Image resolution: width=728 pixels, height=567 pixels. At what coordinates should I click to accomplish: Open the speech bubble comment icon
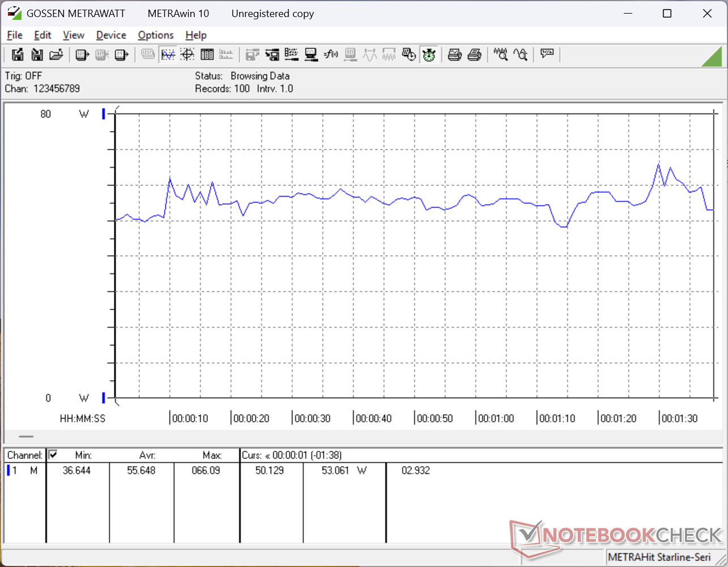pos(547,54)
